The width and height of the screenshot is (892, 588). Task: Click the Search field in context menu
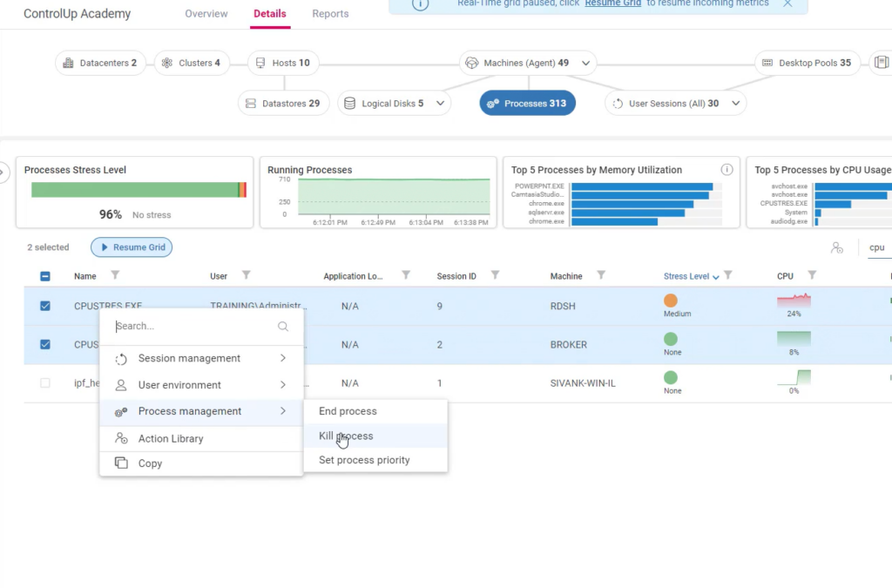pyautogui.click(x=193, y=327)
